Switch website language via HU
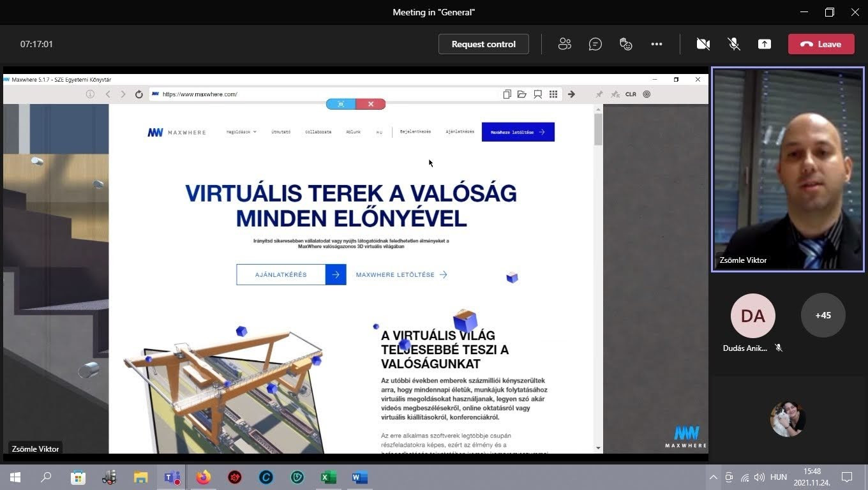 point(379,133)
